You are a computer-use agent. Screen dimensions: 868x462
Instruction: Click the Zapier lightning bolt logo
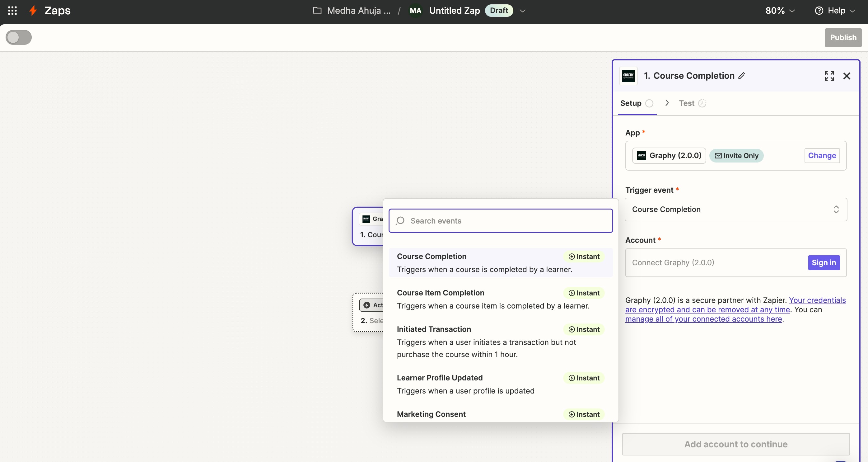33,11
